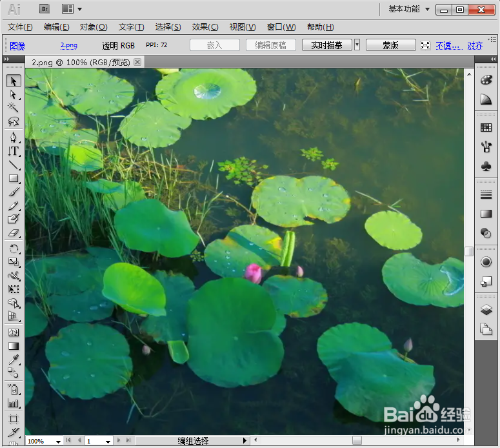Open the Brushes panel
Viewport: 500px width, 448px height.
(486, 147)
